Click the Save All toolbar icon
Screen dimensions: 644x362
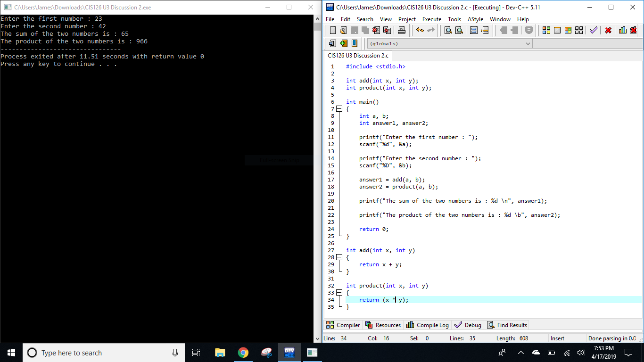coord(365,30)
